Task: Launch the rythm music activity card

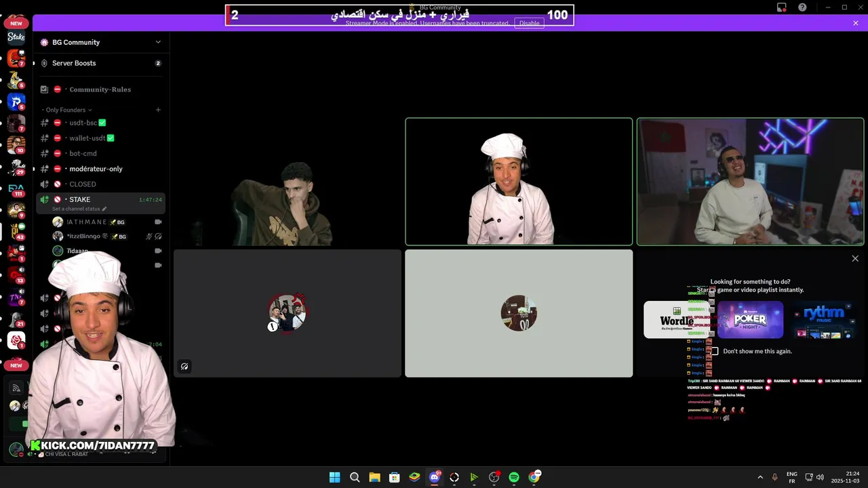Action: click(x=824, y=319)
